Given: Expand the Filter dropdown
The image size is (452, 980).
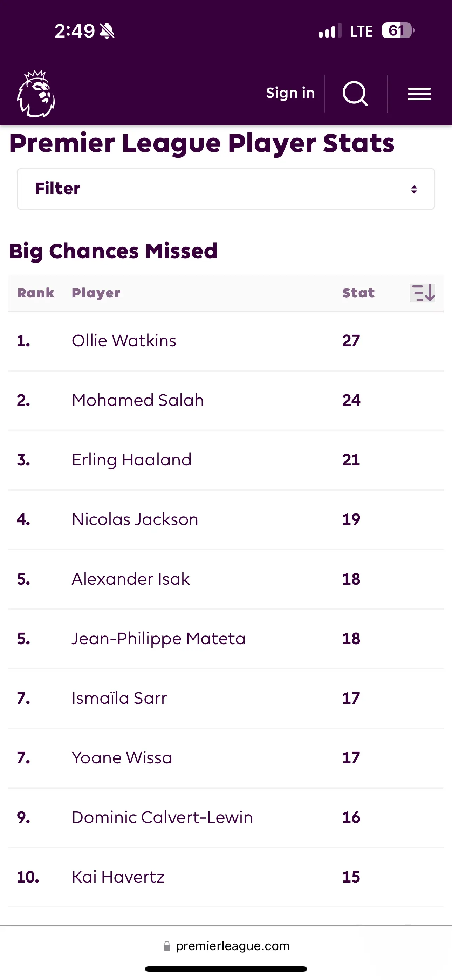Looking at the screenshot, I should coord(226,189).
